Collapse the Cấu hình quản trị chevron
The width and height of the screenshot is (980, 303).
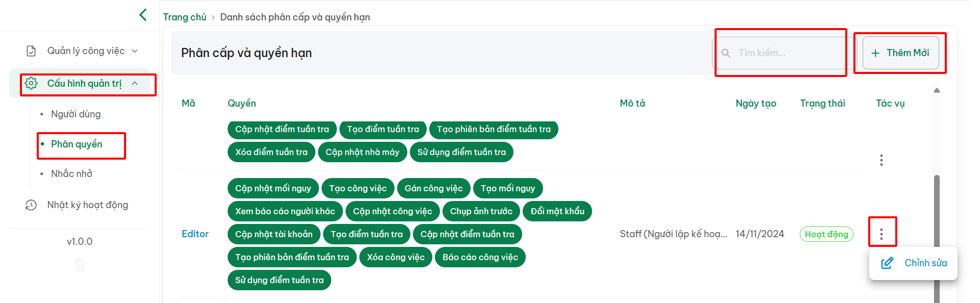pyautogui.click(x=135, y=84)
